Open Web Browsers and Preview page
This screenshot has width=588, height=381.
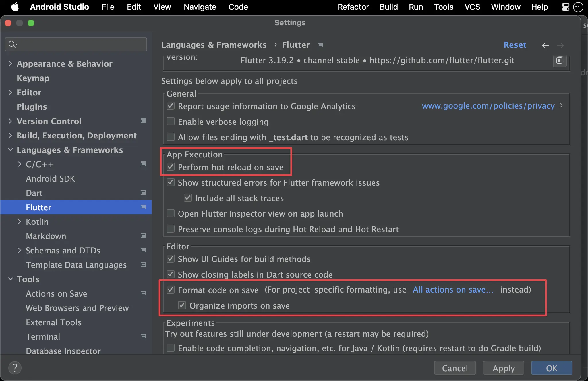77,308
